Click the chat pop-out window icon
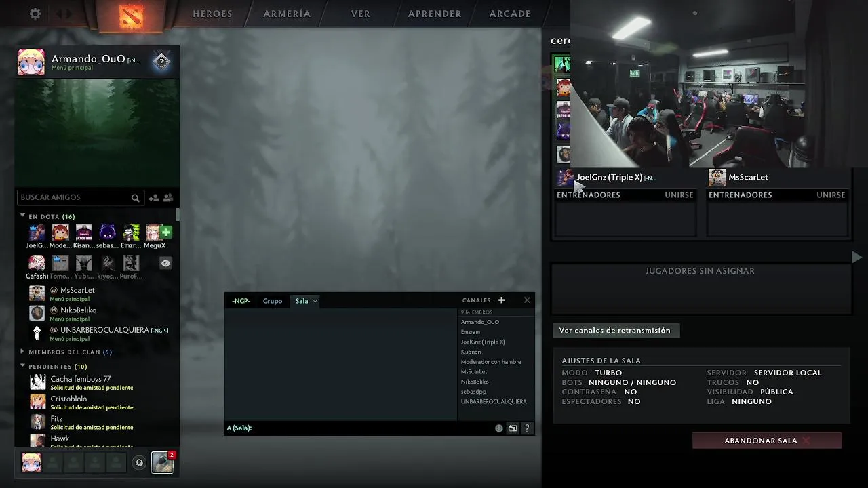 [513, 428]
